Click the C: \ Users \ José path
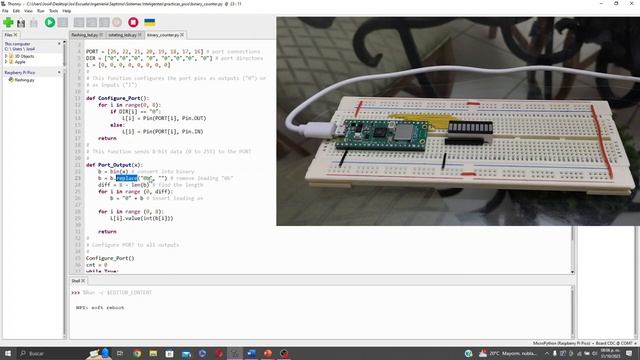The width and height of the screenshot is (640, 360). click(x=20, y=49)
